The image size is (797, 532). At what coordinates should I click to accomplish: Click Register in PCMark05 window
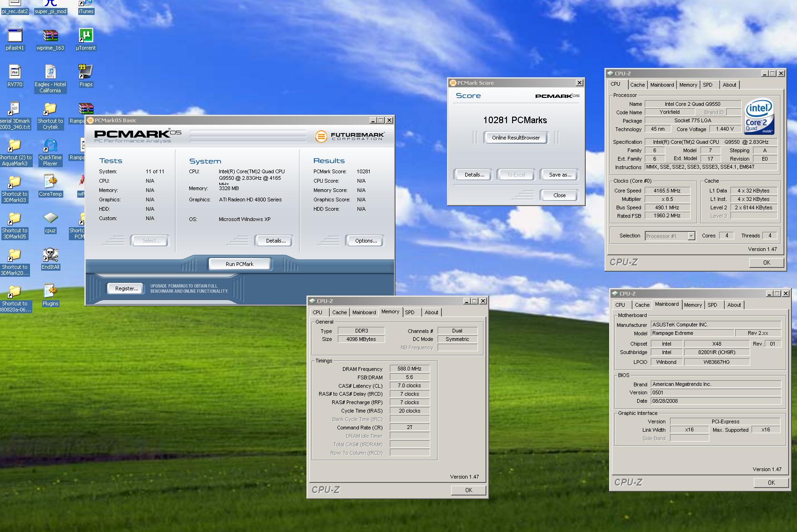point(127,288)
